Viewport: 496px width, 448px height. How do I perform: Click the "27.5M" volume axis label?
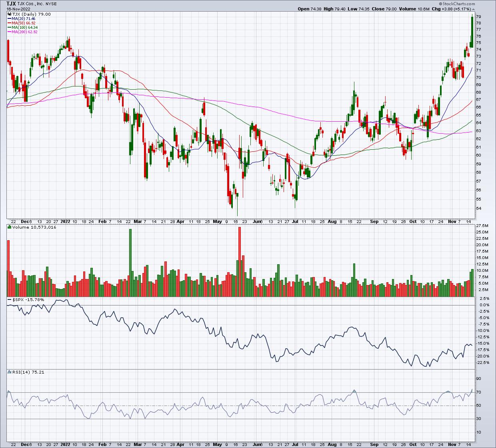click(482, 226)
